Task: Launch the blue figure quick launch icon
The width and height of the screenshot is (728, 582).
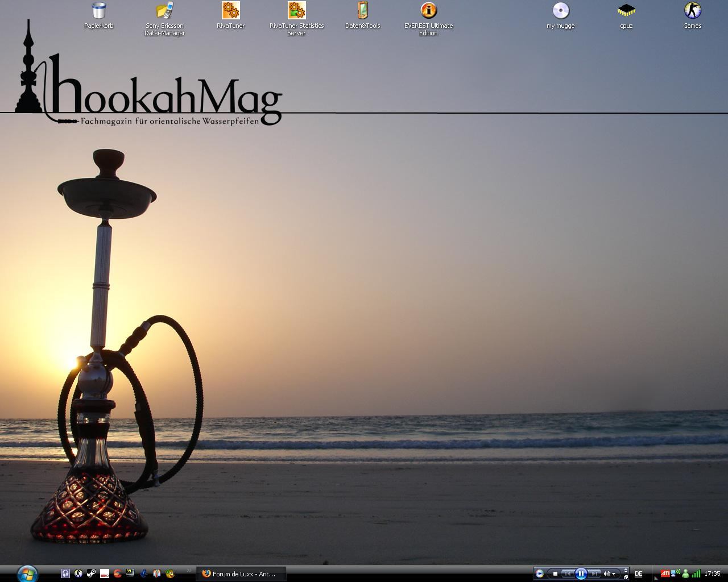Action: [144, 573]
